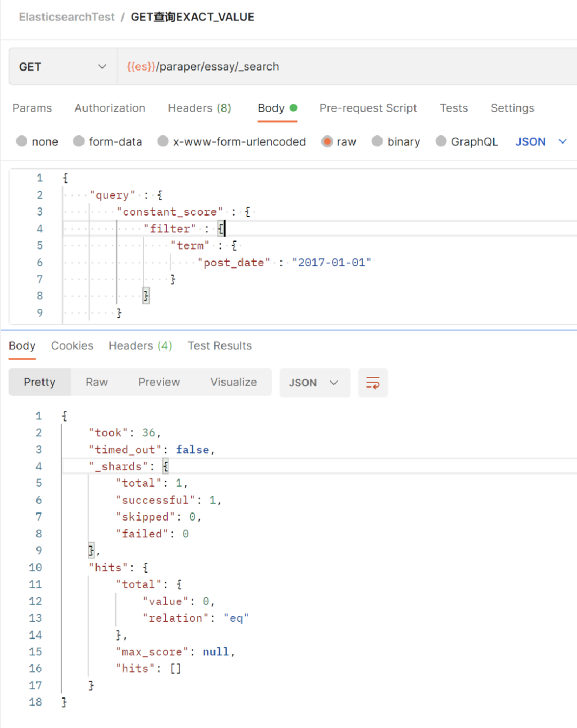Switch to the Authorization tab
Screen dimensions: 577x728
tap(110, 108)
